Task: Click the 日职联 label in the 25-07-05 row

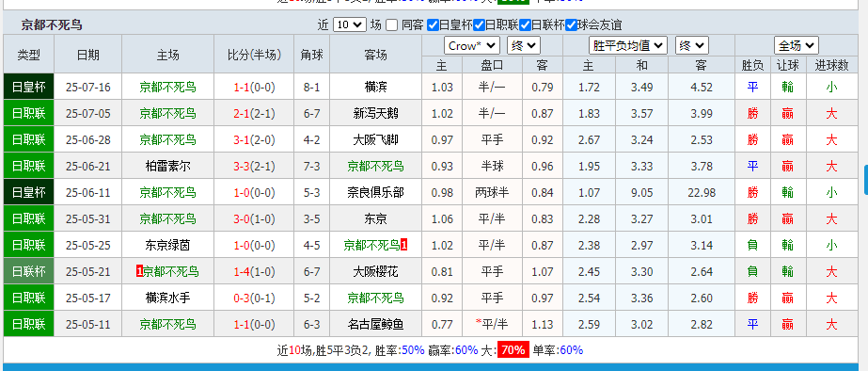Action: (29, 113)
